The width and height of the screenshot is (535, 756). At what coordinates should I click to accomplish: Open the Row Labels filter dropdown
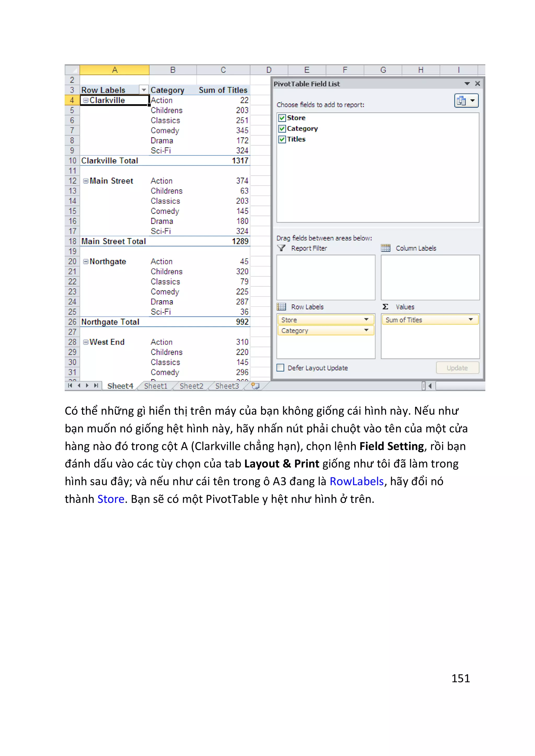(144, 90)
